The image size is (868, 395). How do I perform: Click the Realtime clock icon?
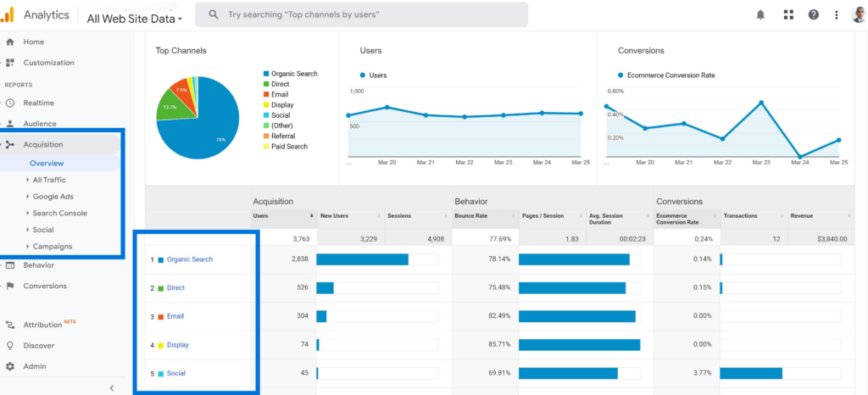(x=10, y=103)
